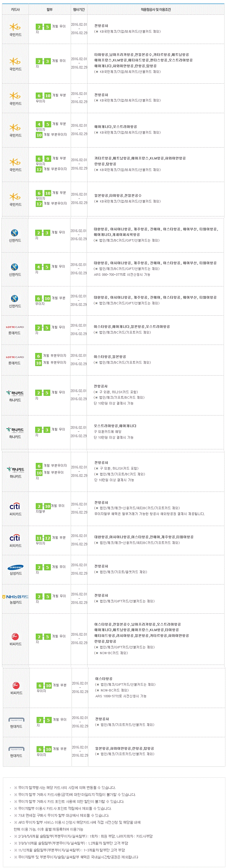Image resolution: width=228 pixels, height=868 pixels.
Task: Click the 기내 면세점 구매시 notice line
Action: coord(61,815)
